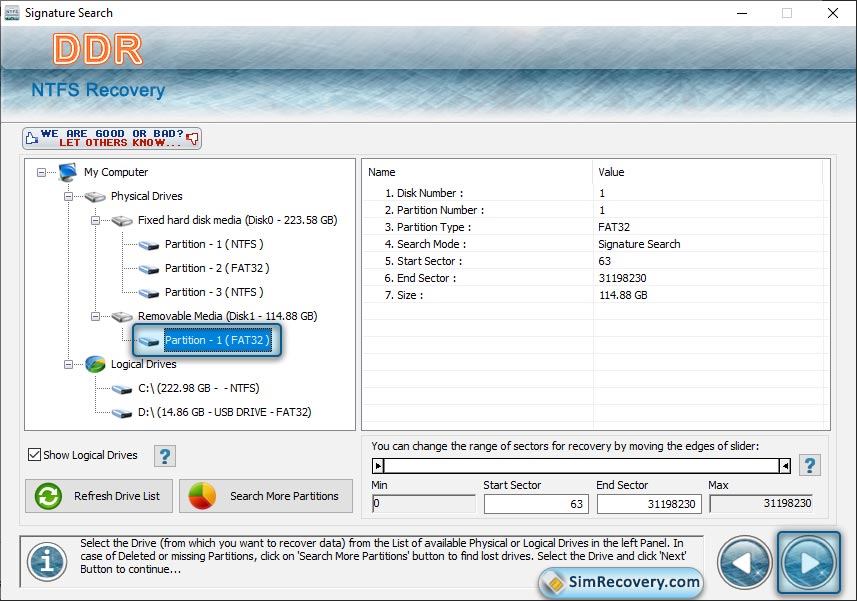The image size is (857, 601).
Task: Click the 'My Computer' tree label
Action: (x=116, y=172)
